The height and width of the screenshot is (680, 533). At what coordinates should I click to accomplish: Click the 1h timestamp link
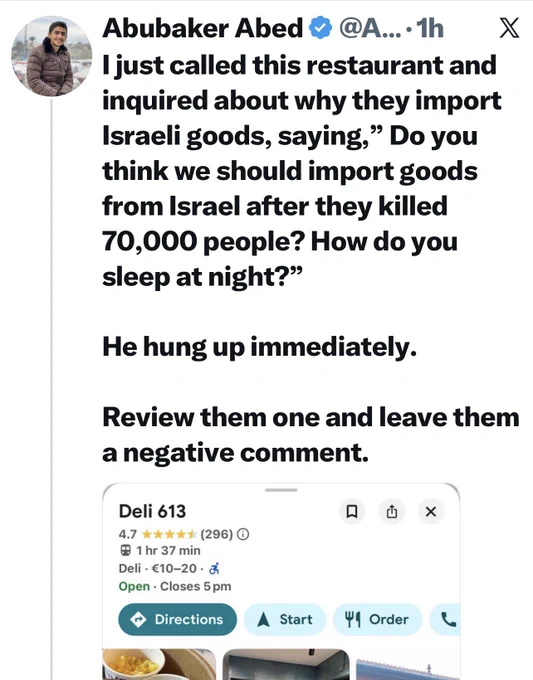tap(429, 28)
